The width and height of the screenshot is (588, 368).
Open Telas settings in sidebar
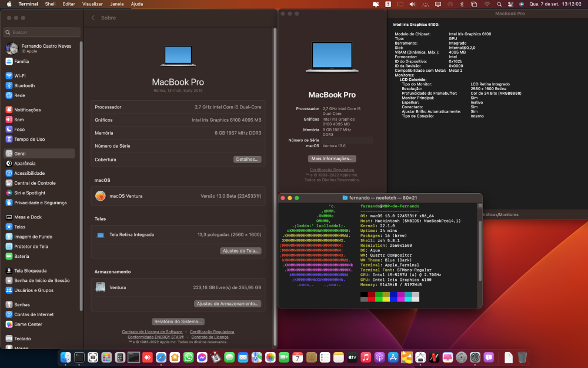point(39,227)
